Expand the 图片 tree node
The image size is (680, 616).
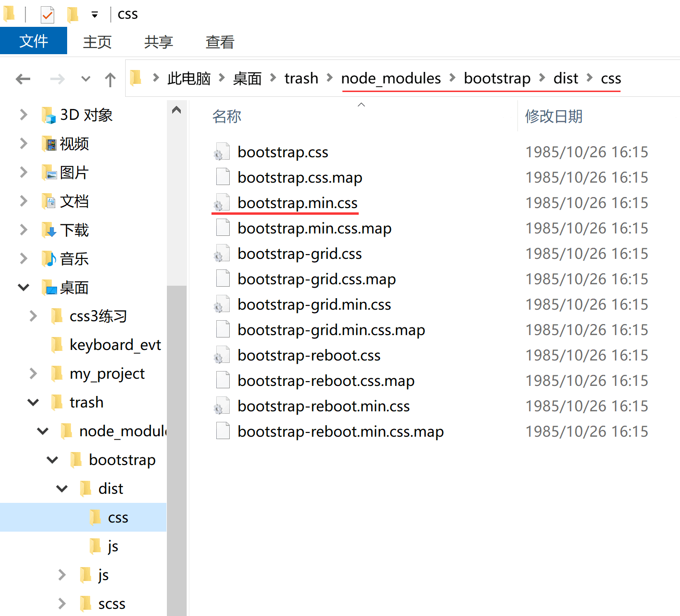click(23, 173)
